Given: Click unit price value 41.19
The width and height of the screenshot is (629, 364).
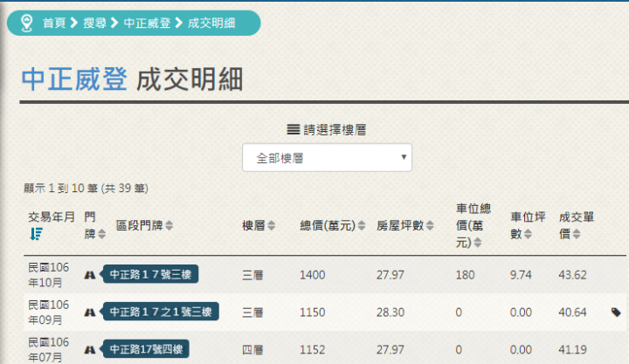Looking at the screenshot, I should (x=572, y=349).
